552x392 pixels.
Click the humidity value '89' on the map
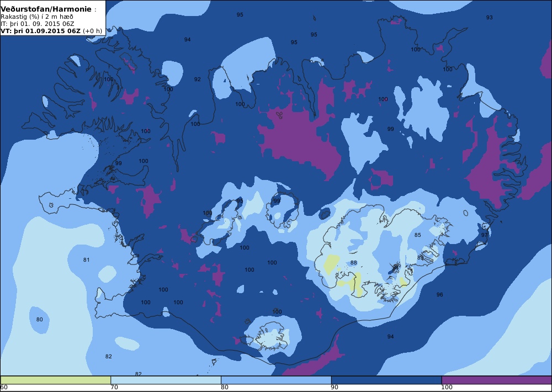[x=420, y=258]
